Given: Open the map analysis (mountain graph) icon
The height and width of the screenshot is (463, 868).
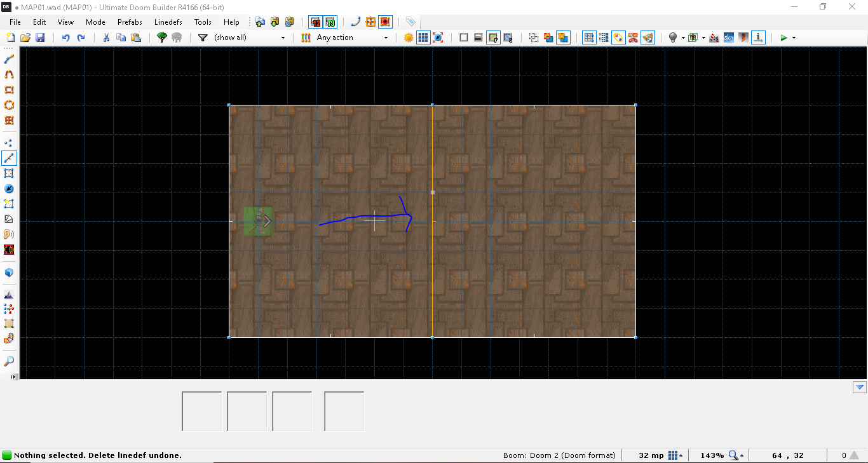Looking at the screenshot, I should 9,295.
